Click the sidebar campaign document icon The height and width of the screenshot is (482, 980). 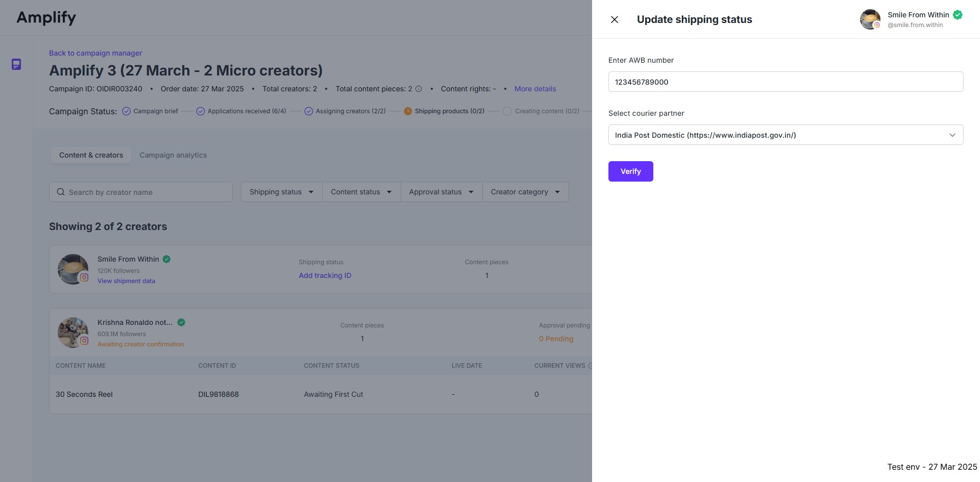click(16, 64)
